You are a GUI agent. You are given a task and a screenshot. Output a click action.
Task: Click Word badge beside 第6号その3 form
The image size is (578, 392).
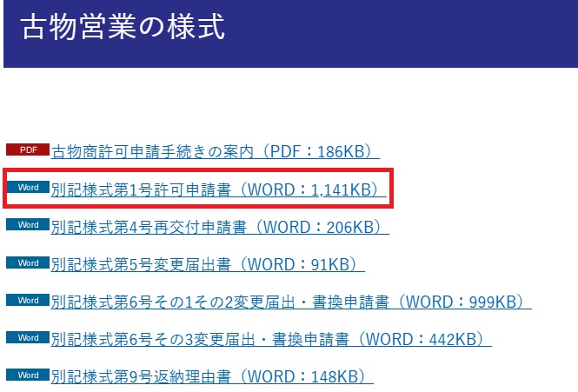(28, 337)
